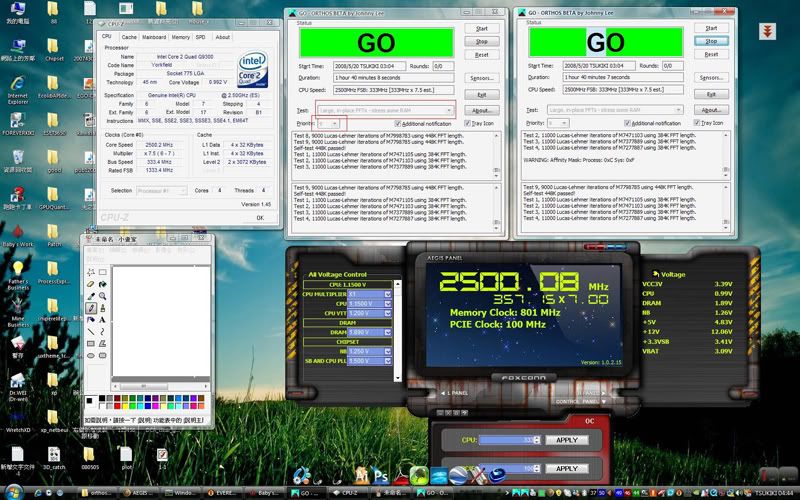Screen dimensions: 800x500
Task: Click APPLY next to the CPU frequency field
Action: 566,439
